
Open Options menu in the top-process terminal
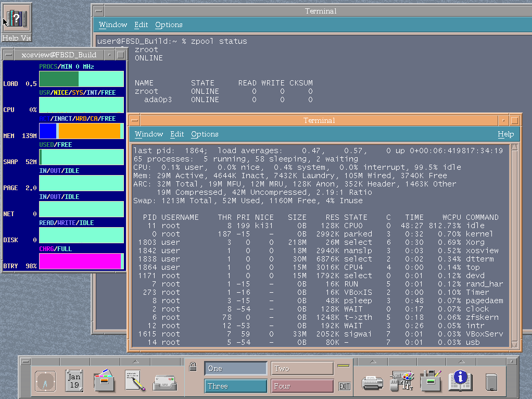(205, 134)
